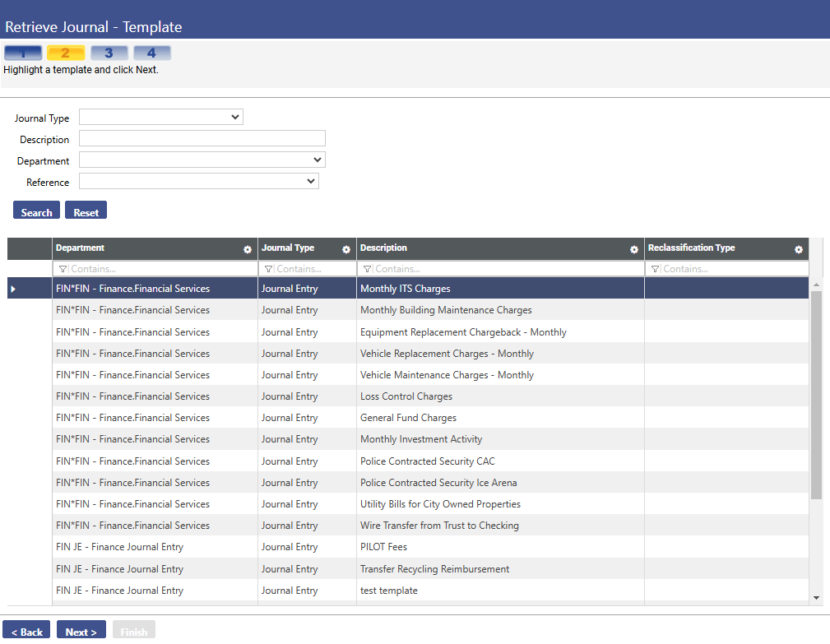The image size is (830, 644).
Task: Click Department cell of Transfer Recycling Reimbursement row
Action: (x=155, y=569)
